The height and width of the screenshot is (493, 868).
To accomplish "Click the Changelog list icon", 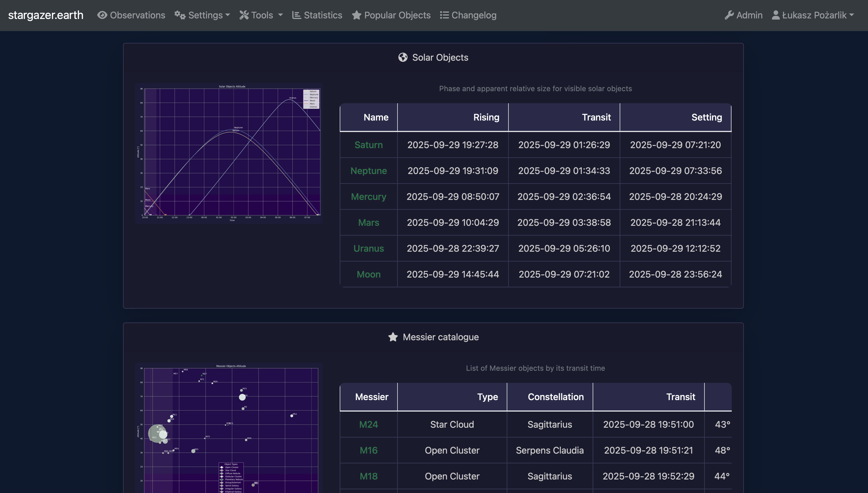I will pos(444,15).
